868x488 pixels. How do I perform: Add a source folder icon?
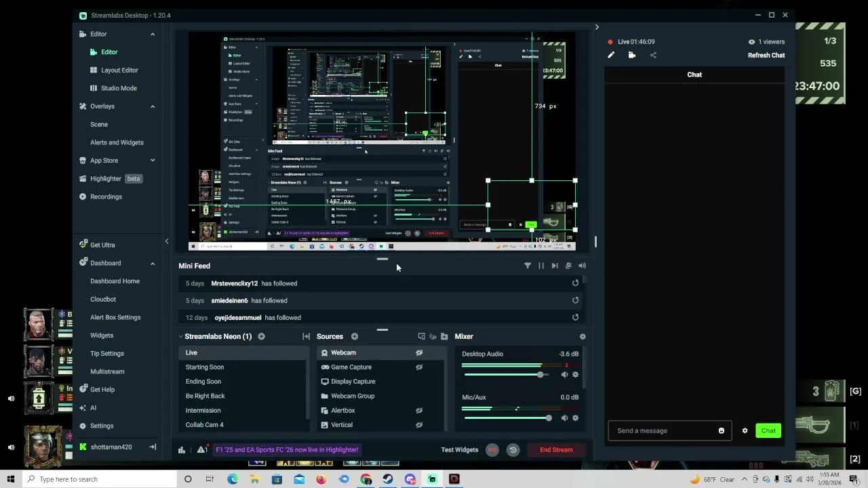444,336
